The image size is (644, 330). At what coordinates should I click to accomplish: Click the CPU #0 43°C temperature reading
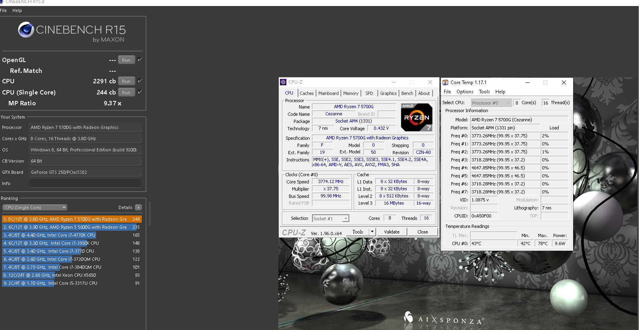coord(493,243)
